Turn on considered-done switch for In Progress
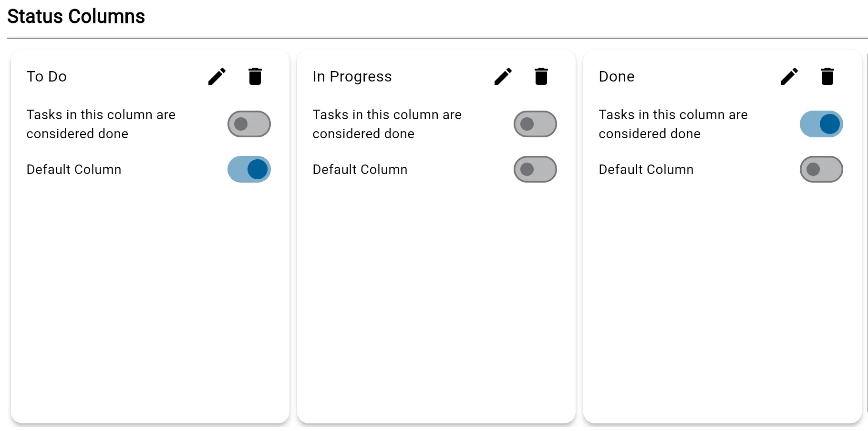Screen dimensions: 868x431 535,124
